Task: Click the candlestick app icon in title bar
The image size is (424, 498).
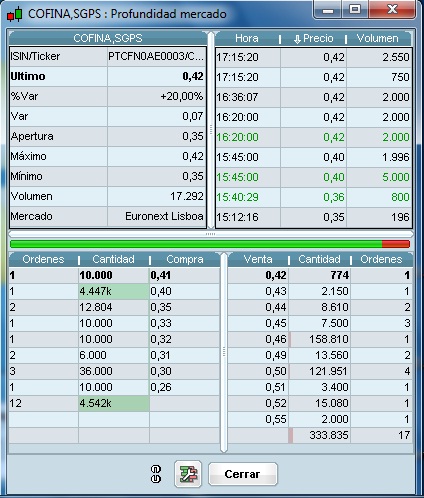Action: (15, 14)
